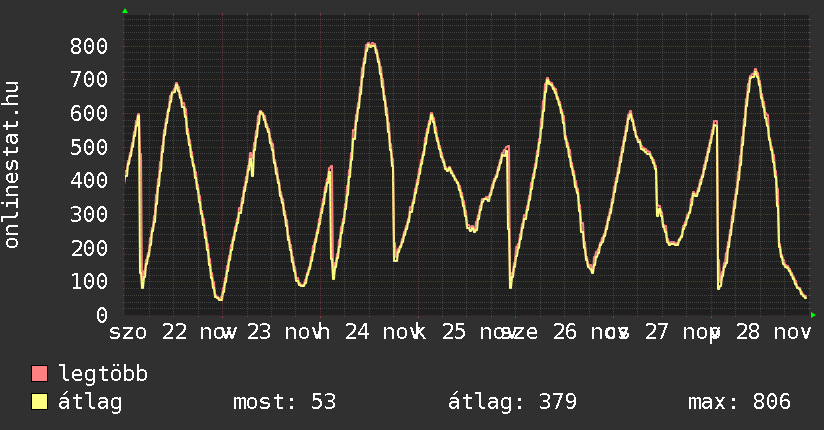Click the 'max: 806' statistic
This screenshot has width=824, height=430.
click(739, 403)
